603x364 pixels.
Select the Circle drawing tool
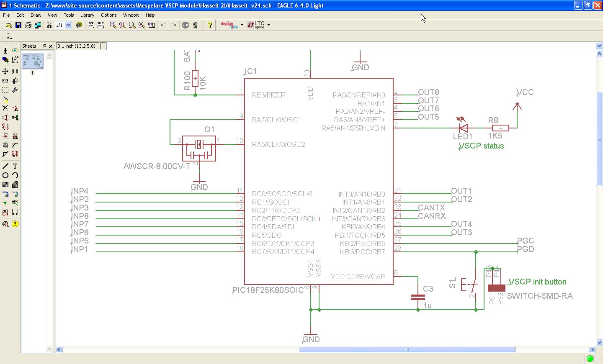5,175
